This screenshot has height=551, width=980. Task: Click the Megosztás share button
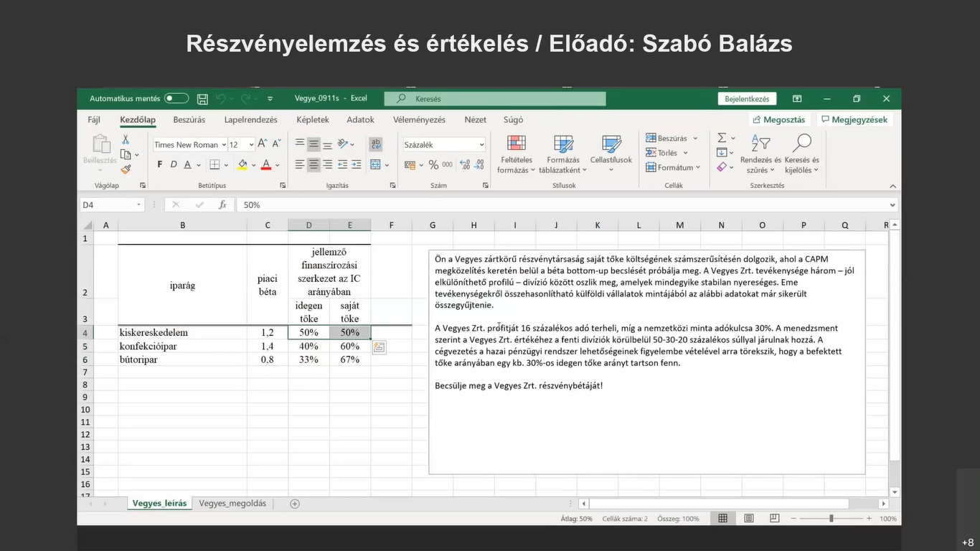[778, 120]
